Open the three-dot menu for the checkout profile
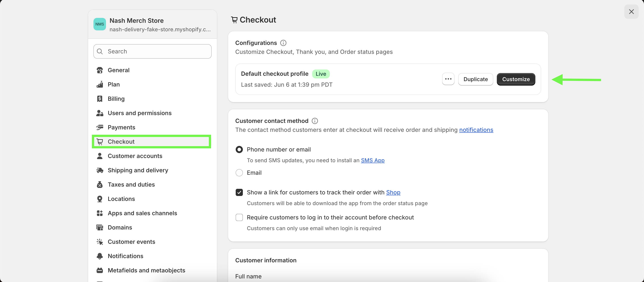 pos(448,79)
